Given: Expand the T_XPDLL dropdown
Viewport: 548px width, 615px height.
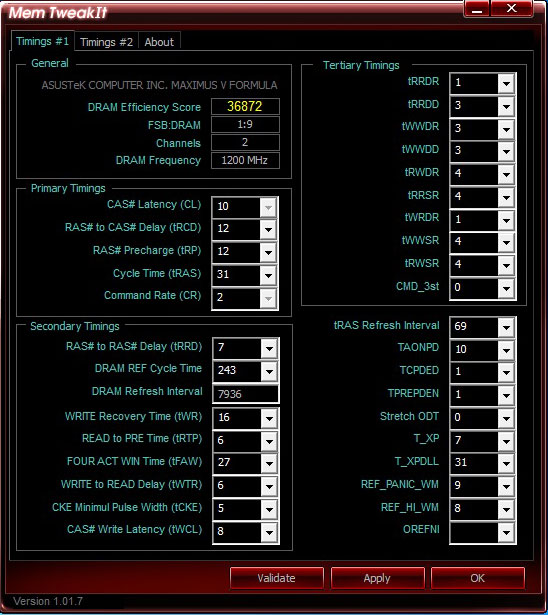Looking at the screenshot, I should point(506,464).
